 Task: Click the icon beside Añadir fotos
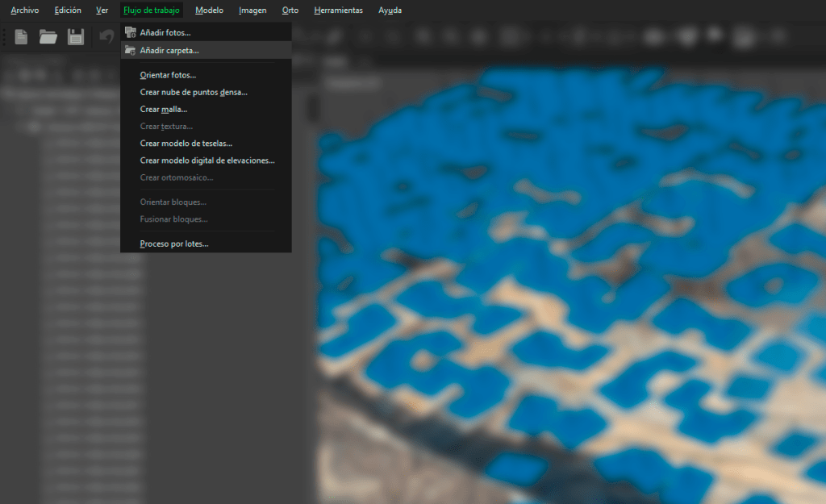pyautogui.click(x=130, y=33)
